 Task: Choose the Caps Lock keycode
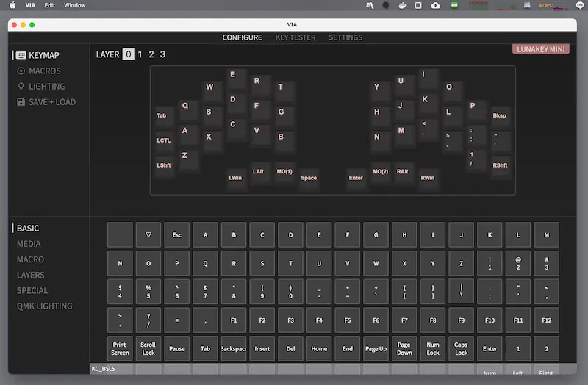pyautogui.click(x=462, y=349)
